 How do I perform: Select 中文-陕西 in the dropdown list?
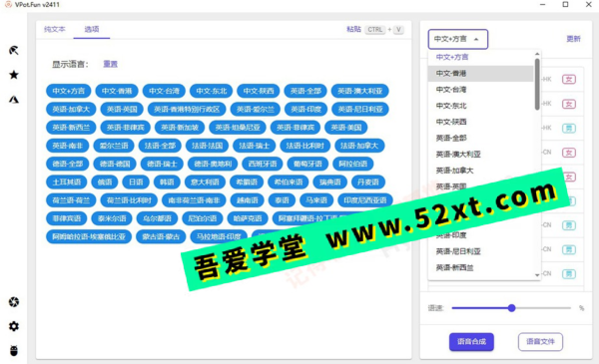[x=480, y=122]
